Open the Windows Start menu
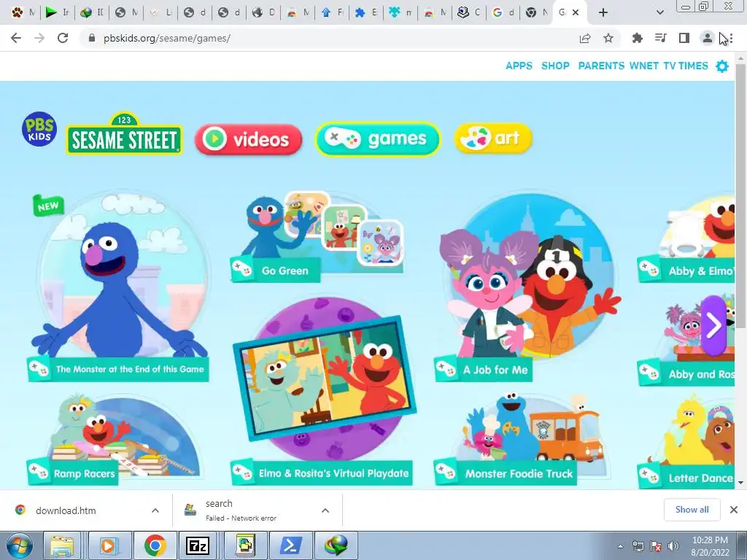The height and width of the screenshot is (560, 747). [x=20, y=545]
